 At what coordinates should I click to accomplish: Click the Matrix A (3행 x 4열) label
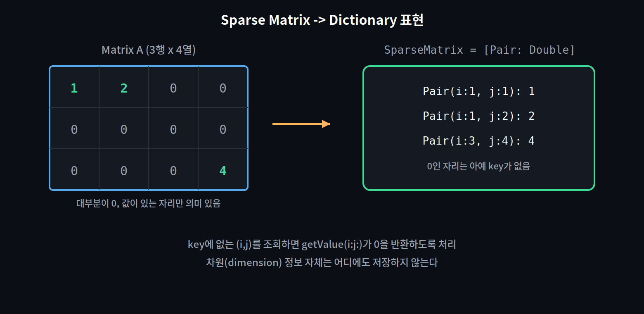pyautogui.click(x=149, y=50)
